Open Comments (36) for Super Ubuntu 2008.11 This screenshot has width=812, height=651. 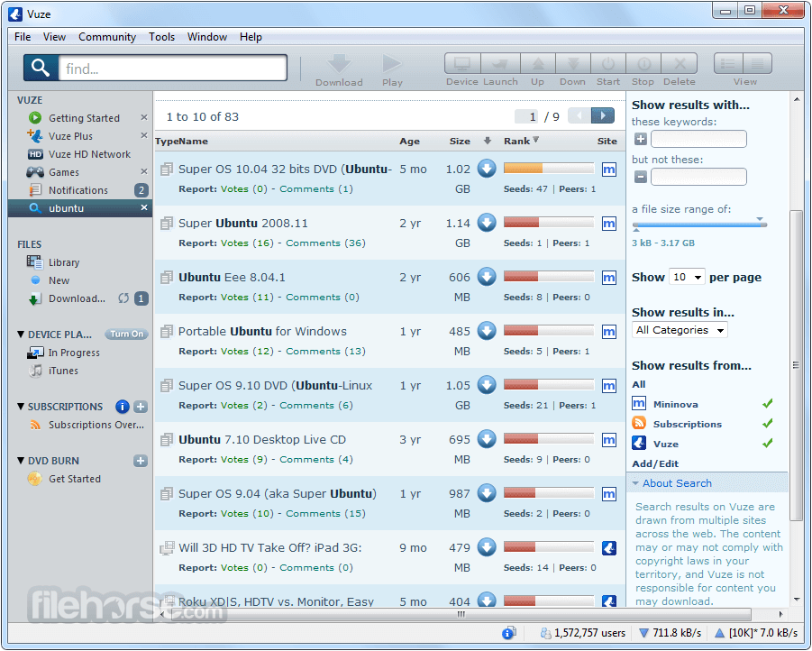coord(325,243)
